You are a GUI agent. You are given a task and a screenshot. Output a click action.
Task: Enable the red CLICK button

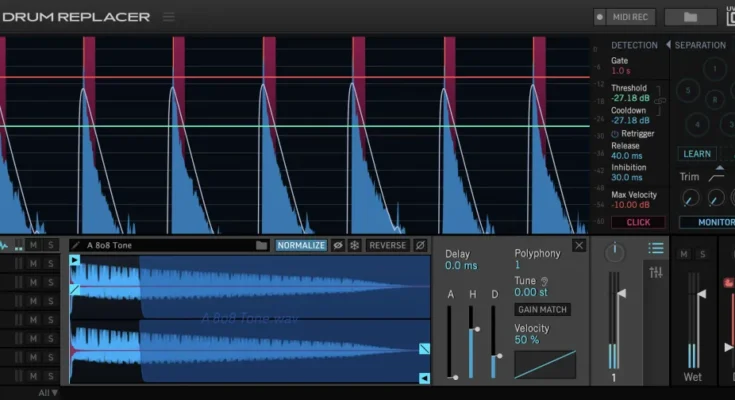click(637, 222)
